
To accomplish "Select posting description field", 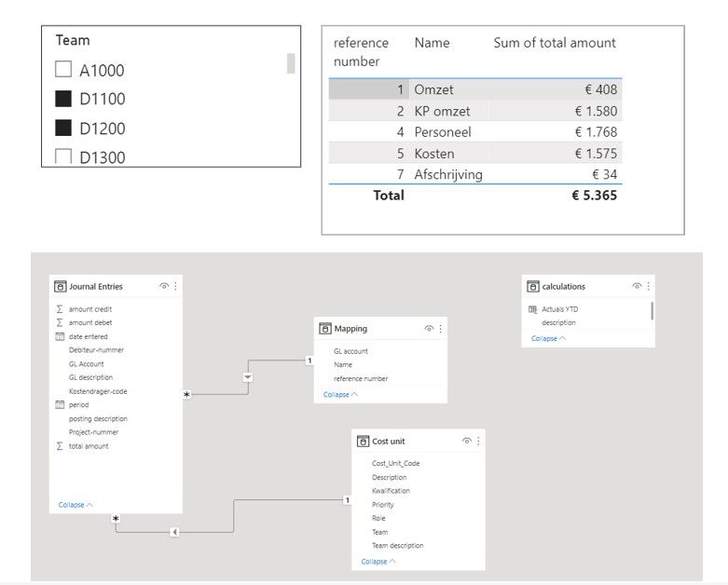I will click(x=98, y=418).
